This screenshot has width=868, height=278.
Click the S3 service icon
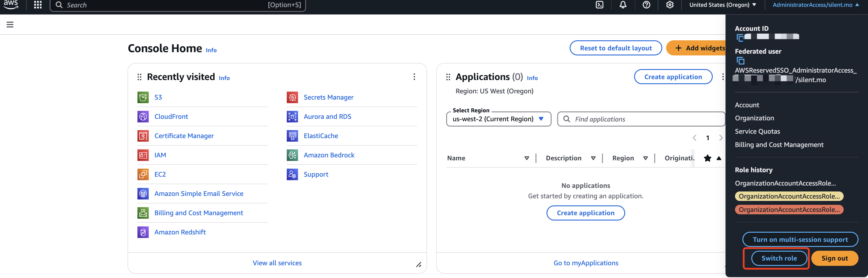[x=143, y=97]
